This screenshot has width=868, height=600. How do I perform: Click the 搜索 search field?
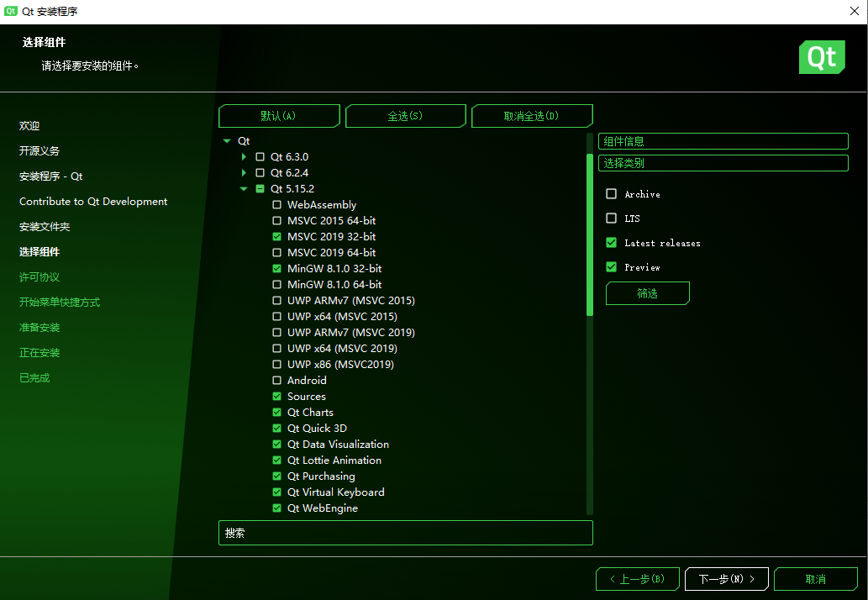tap(406, 533)
